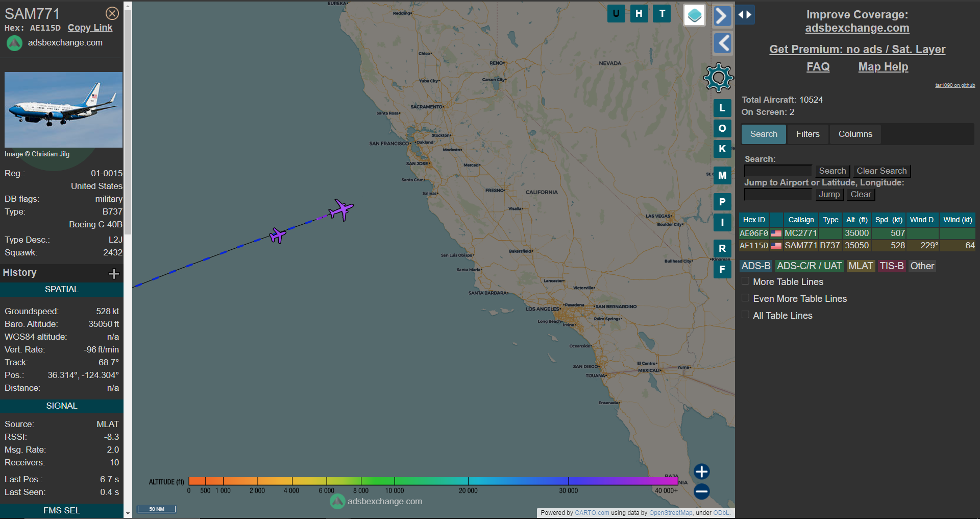This screenshot has width=980, height=519.
Task: Open OpenStreetMap attribution link
Action: [671, 513]
